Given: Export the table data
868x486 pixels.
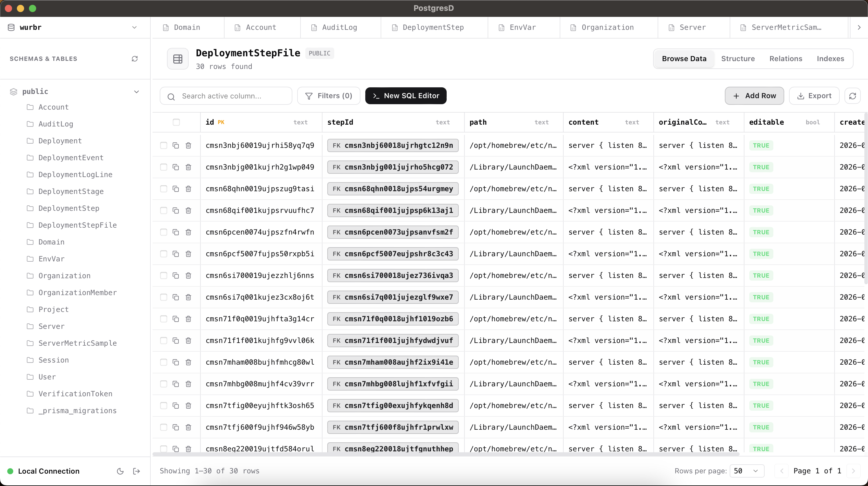Looking at the screenshot, I should 814,96.
